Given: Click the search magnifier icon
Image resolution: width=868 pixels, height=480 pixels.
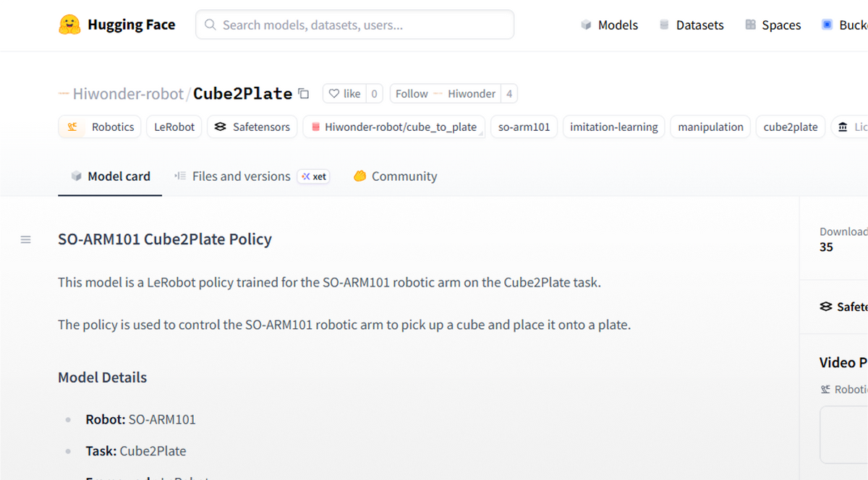Looking at the screenshot, I should (210, 25).
